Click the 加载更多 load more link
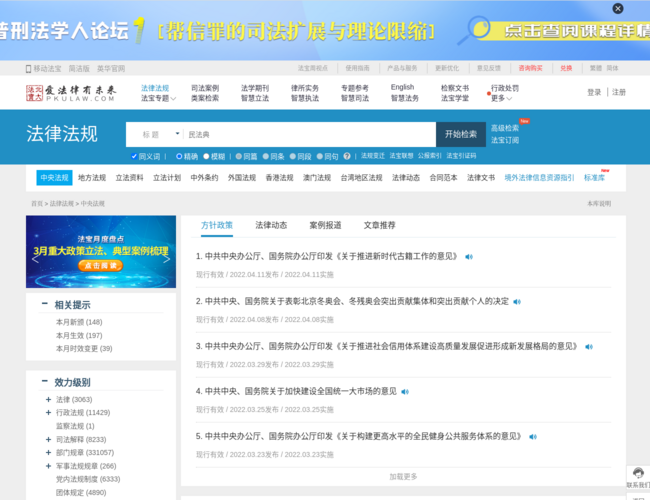The height and width of the screenshot is (500, 650). (404, 476)
